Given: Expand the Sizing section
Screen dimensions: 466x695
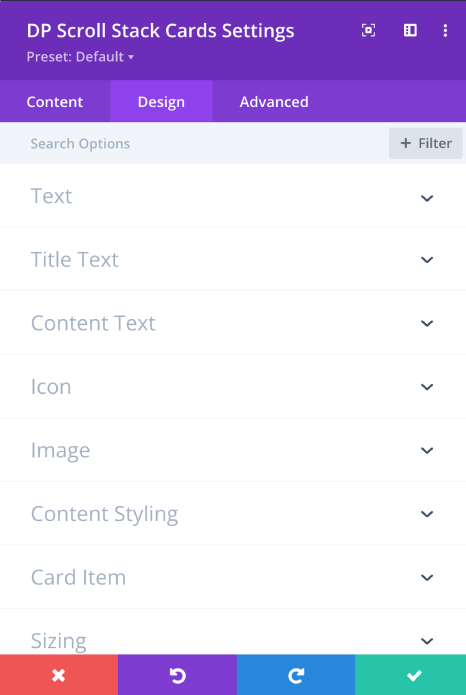Looking at the screenshot, I should click(233, 632).
